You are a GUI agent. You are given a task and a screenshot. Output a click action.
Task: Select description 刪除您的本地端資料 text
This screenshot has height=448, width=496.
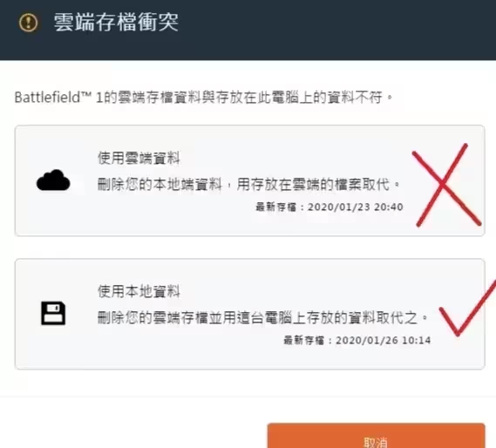pyautogui.click(x=160, y=184)
